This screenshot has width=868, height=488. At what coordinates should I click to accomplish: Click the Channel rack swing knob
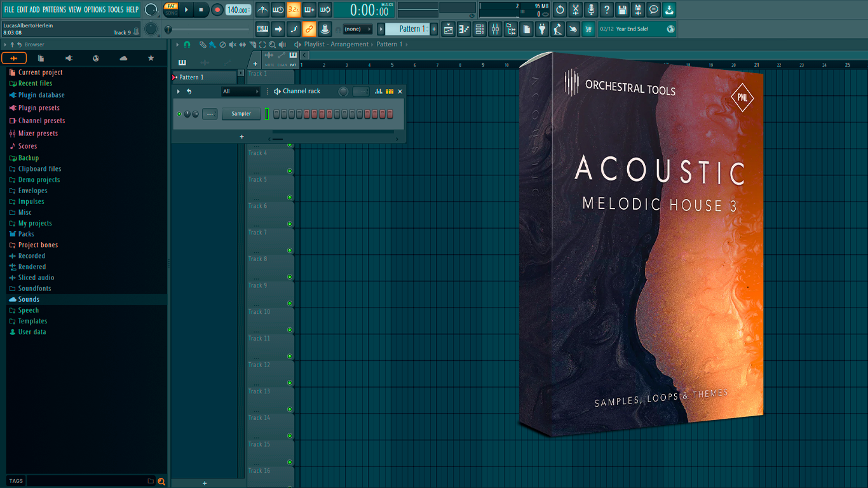pos(344,91)
